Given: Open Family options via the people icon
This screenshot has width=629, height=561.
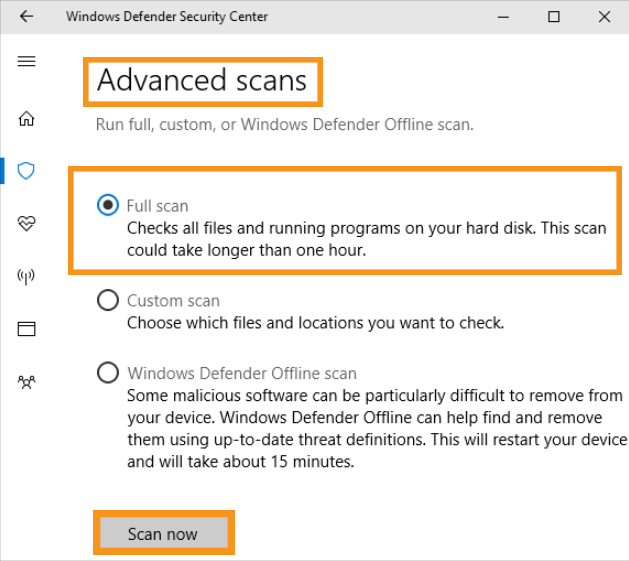Looking at the screenshot, I should tap(26, 382).
